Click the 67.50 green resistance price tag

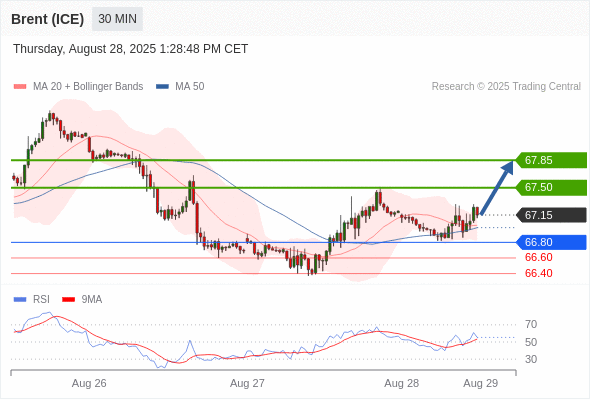click(x=551, y=187)
